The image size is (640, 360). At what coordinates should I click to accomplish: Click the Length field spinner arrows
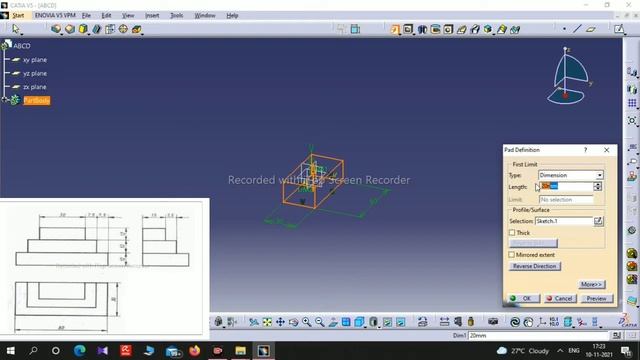coord(598,187)
